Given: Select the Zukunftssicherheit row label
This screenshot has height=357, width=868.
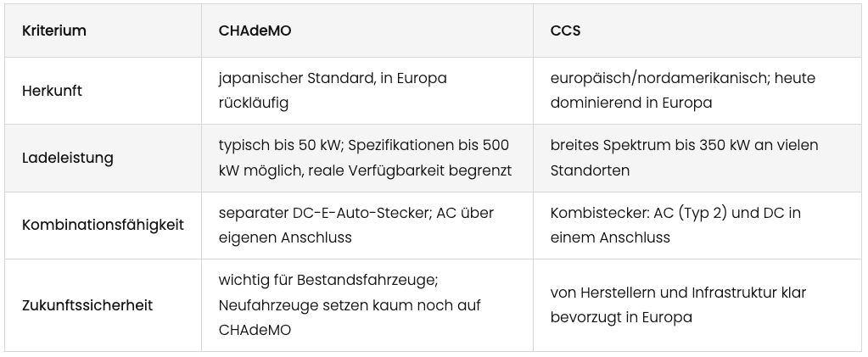Looking at the screenshot, I should 87,305.
